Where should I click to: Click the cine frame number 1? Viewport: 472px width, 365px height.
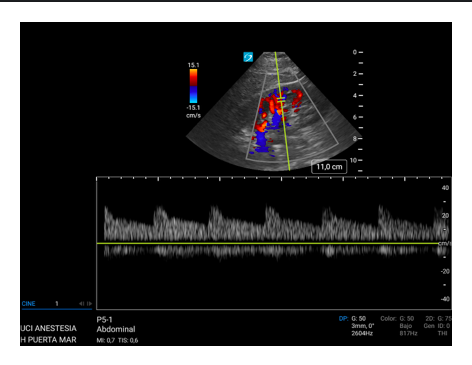pyautogui.click(x=57, y=304)
